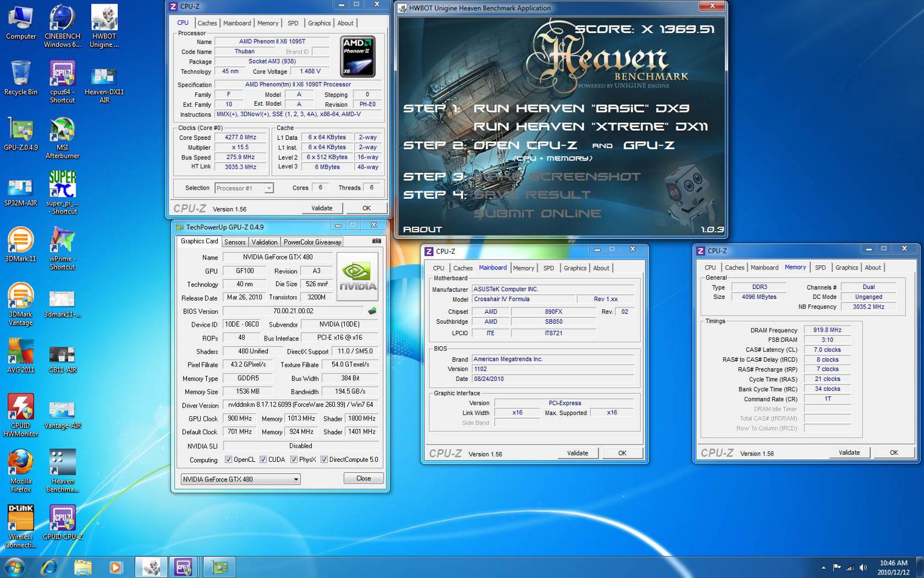Screen dimensions: 924x578
Task: Click Validate in CPU-Z Mainboard window
Action: 578,453
